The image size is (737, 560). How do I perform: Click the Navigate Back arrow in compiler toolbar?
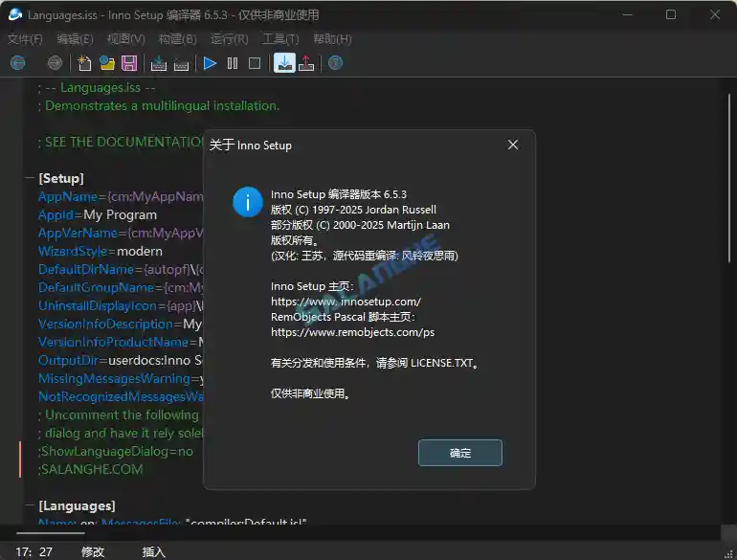coord(18,63)
